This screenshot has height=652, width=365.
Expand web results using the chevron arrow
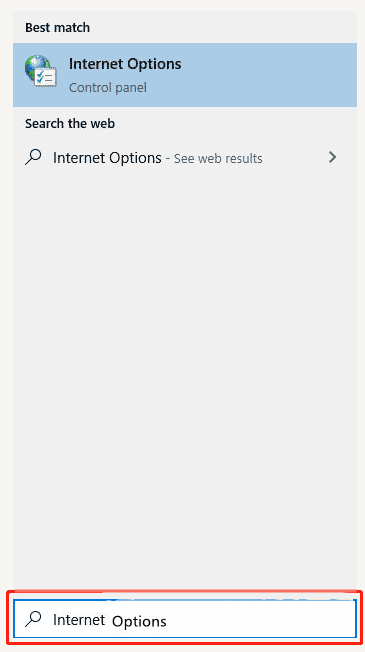(332, 157)
